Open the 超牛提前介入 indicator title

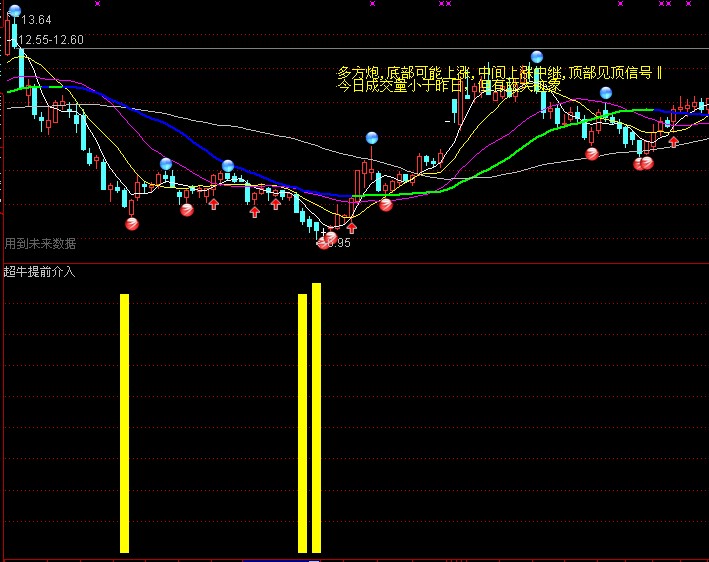39,272
